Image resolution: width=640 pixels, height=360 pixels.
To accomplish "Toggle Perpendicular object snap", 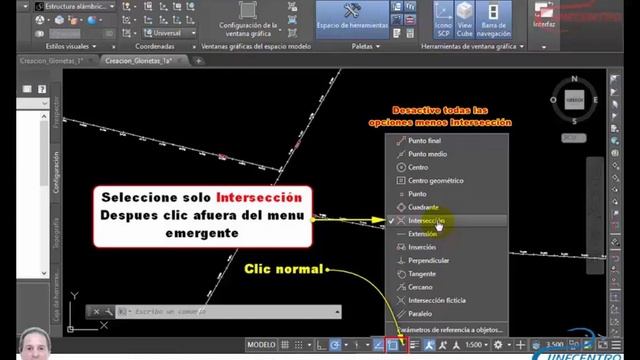I will 447,260.
